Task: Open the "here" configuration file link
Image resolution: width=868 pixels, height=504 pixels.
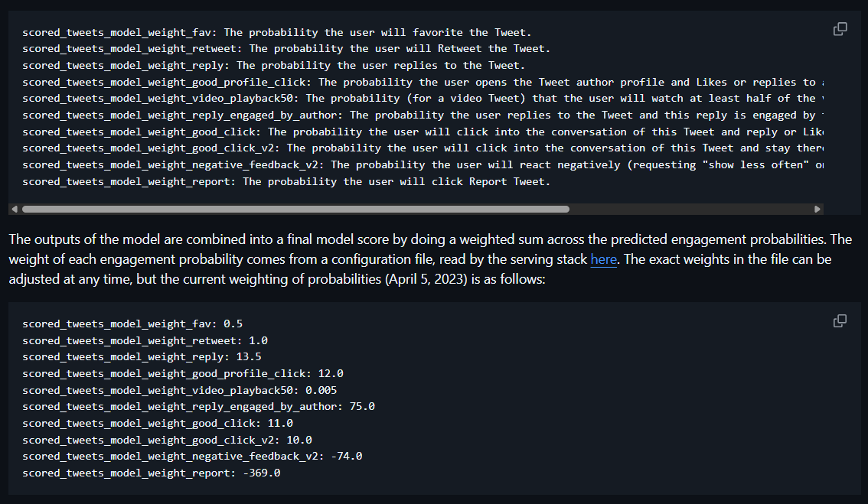Action: tap(603, 259)
